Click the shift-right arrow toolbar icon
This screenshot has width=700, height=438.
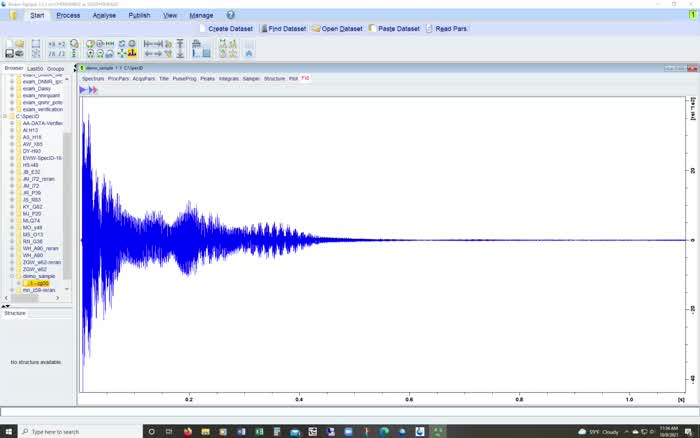point(158,54)
